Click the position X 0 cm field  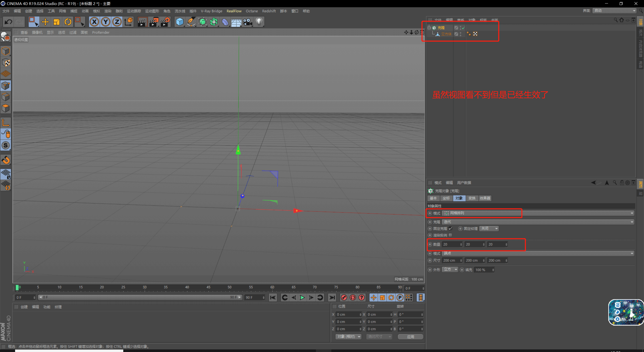[349, 315]
